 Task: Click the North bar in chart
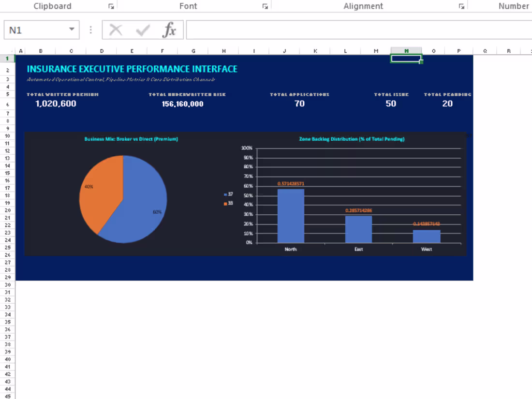click(x=291, y=216)
